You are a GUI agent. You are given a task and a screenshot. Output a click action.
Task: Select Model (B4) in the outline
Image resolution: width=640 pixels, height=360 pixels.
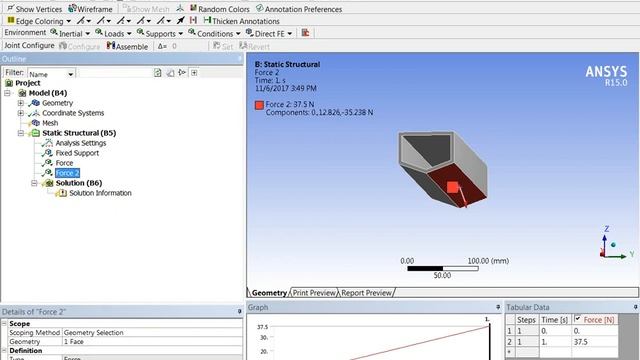tap(48, 93)
